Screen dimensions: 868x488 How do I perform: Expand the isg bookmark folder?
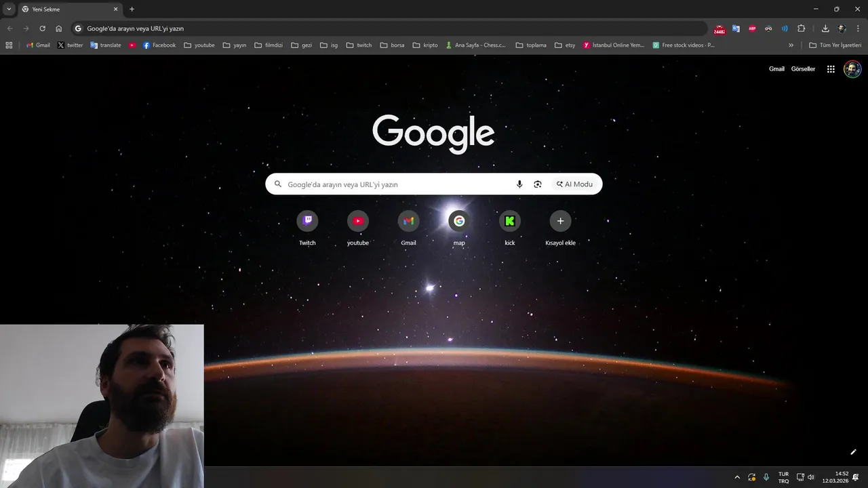click(329, 45)
